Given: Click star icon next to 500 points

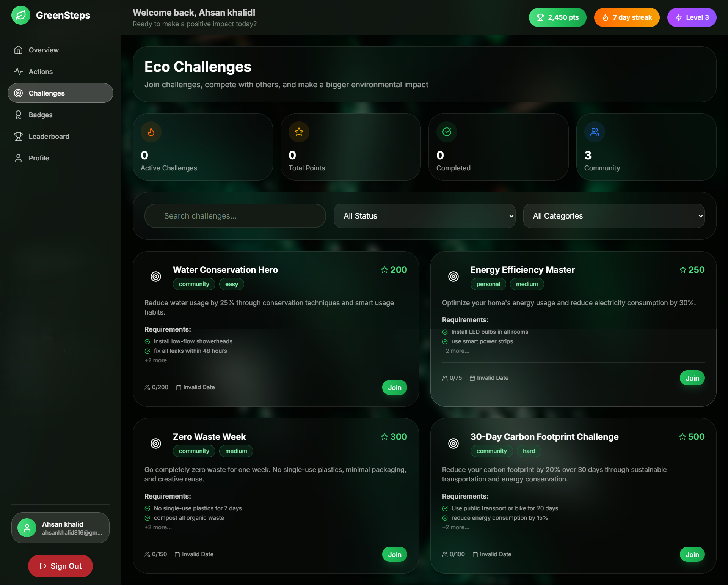Looking at the screenshot, I should 682,437.
